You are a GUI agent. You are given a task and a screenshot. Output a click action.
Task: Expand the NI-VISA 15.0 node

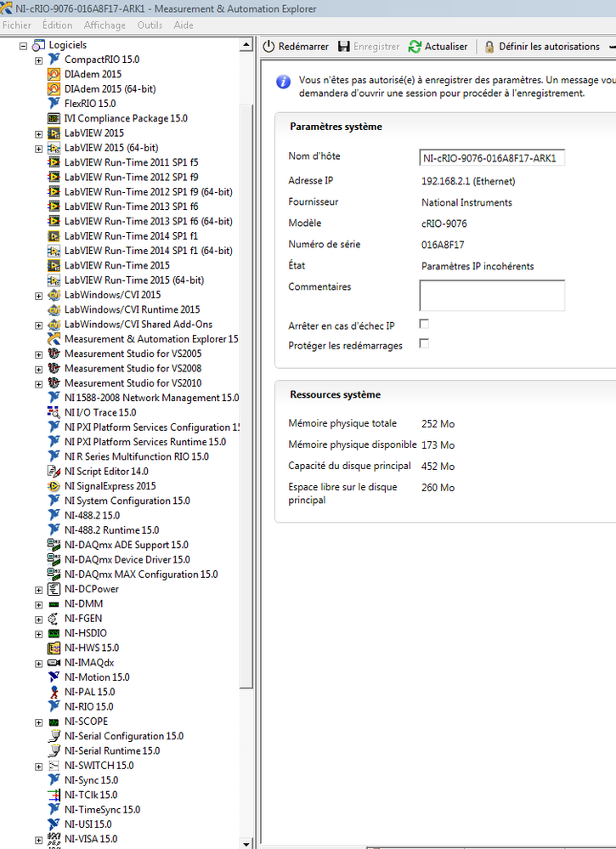38,841
